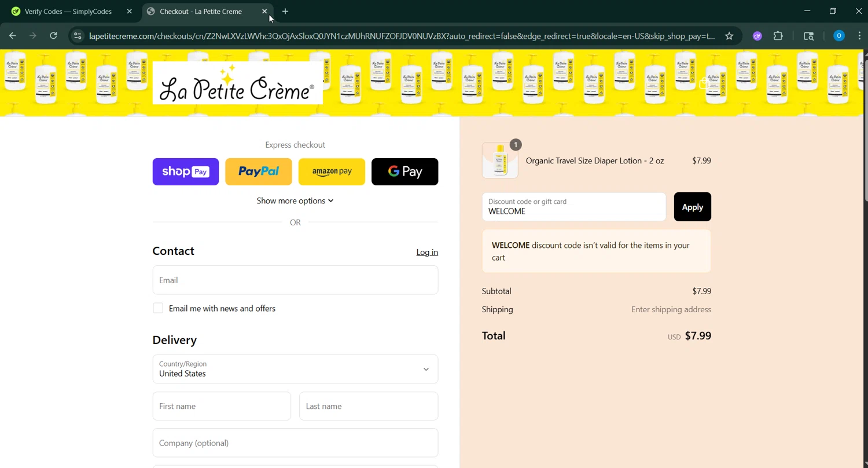Focus the Email input field
The width and height of the screenshot is (868, 468).
coord(295,280)
